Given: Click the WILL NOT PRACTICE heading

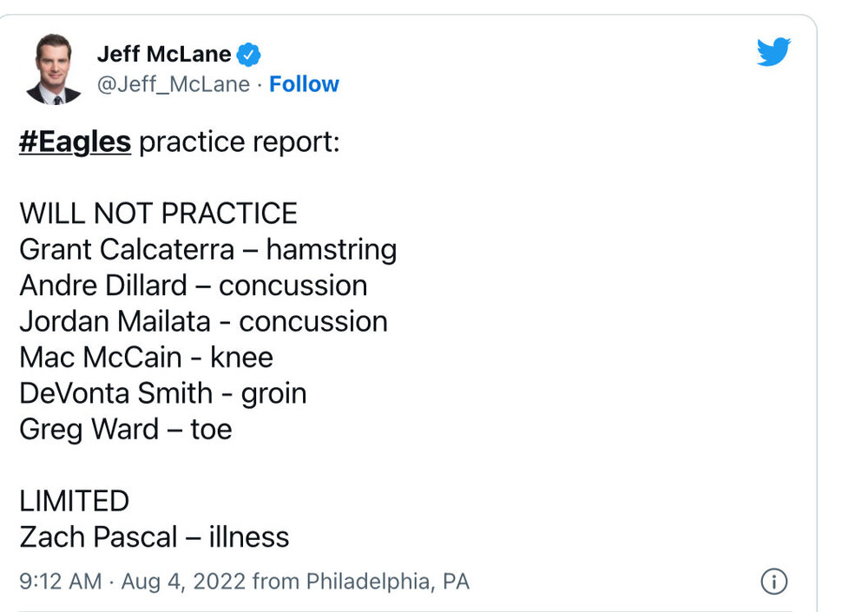Looking at the screenshot, I should (x=158, y=214).
